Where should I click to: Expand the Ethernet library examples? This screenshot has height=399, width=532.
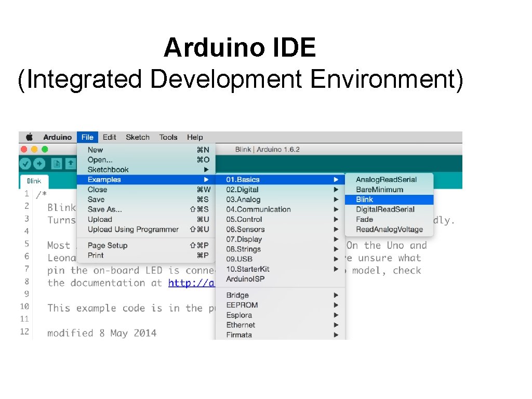[280, 325]
